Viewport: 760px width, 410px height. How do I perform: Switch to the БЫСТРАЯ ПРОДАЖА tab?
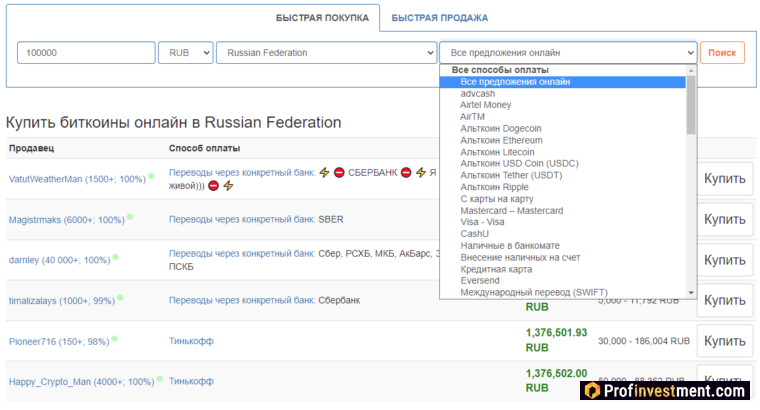pos(440,18)
